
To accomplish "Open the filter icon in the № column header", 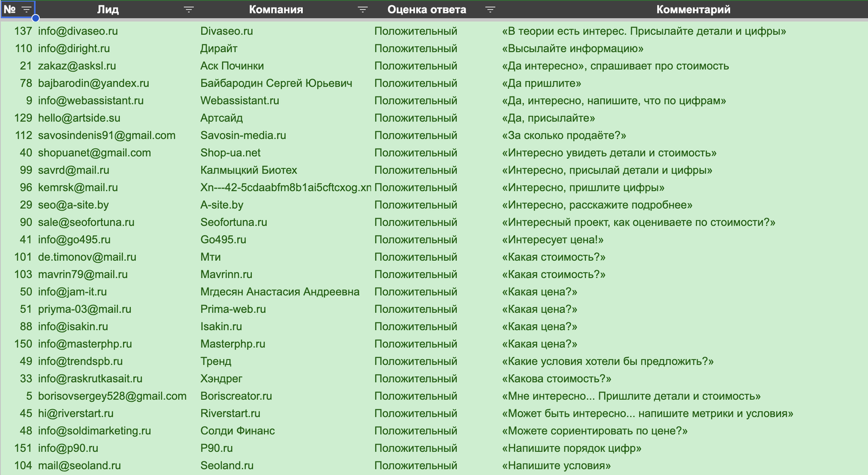I will click(26, 9).
